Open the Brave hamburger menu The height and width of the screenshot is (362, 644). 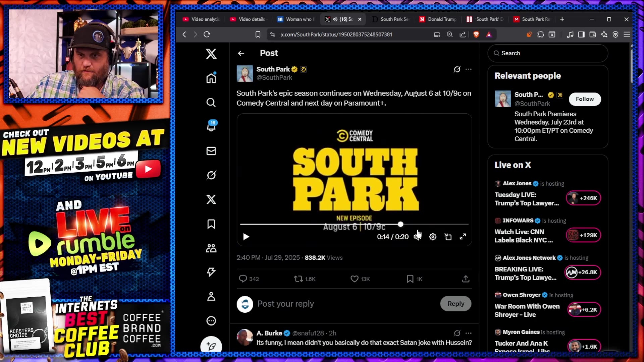[x=627, y=34]
